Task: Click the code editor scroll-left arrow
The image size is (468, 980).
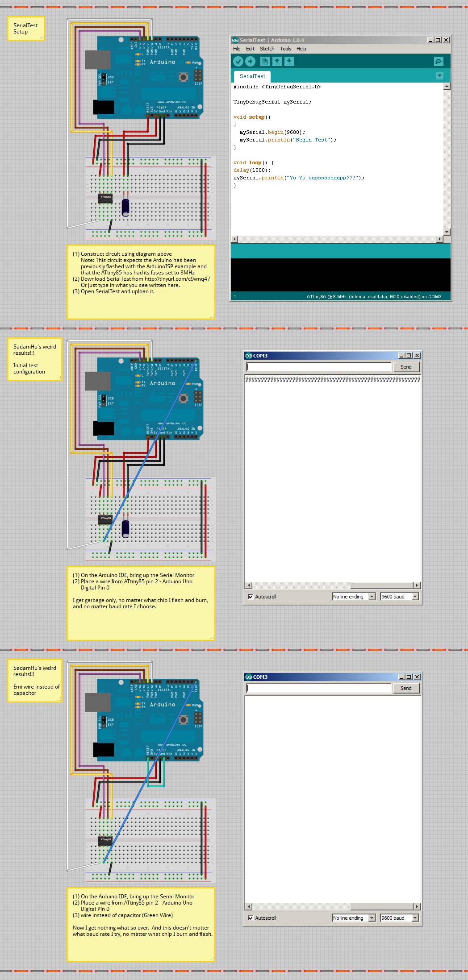Action: tap(235, 239)
